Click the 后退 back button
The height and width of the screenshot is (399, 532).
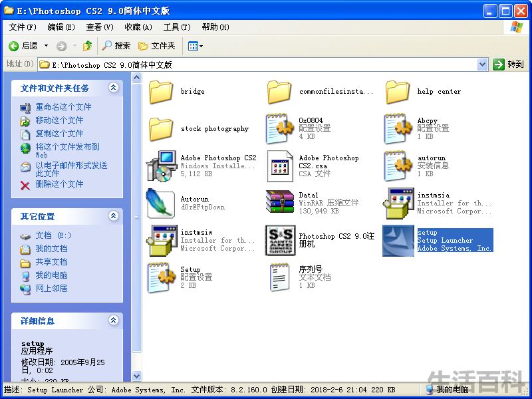(x=23, y=45)
